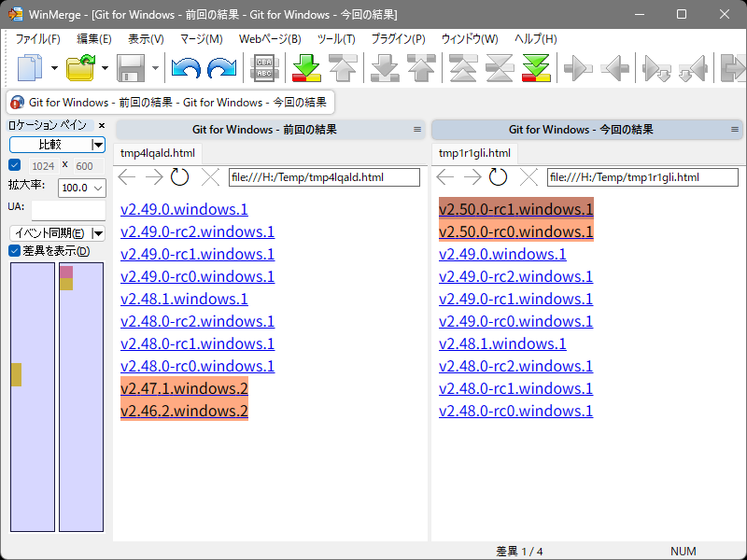Open the ツール(T) menu
The width and height of the screenshot is (747, 560).
[x=336, y=39]
